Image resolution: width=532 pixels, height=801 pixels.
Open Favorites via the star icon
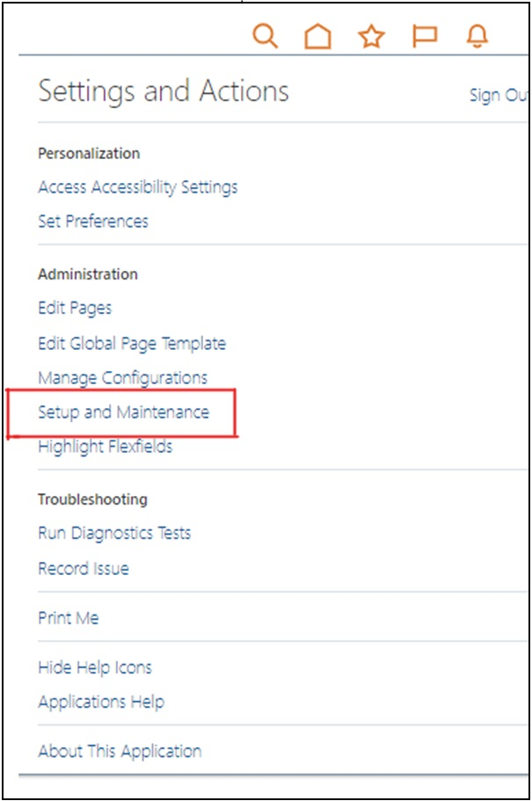tap(372, 36)
